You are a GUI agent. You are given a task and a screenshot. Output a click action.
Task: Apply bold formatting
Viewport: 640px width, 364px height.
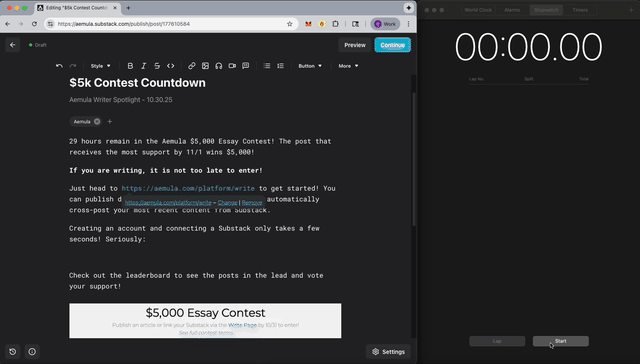[x=130, y=66]
